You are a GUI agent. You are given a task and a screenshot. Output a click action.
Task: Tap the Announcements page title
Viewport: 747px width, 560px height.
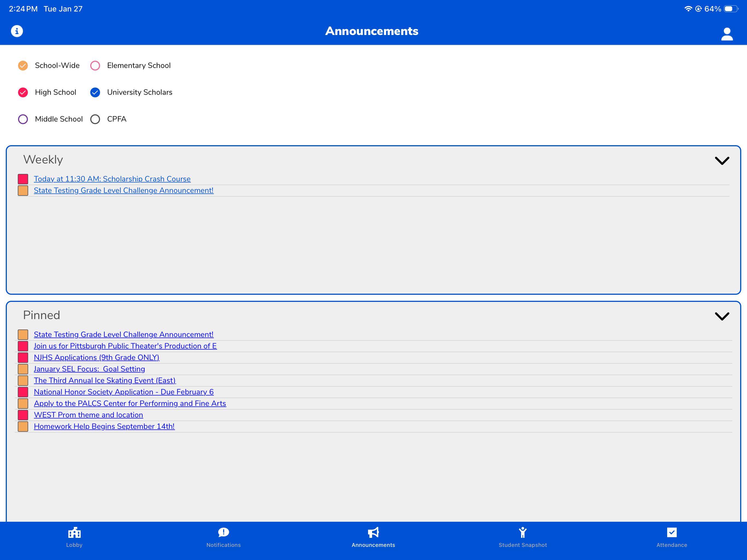coord(372,31)
